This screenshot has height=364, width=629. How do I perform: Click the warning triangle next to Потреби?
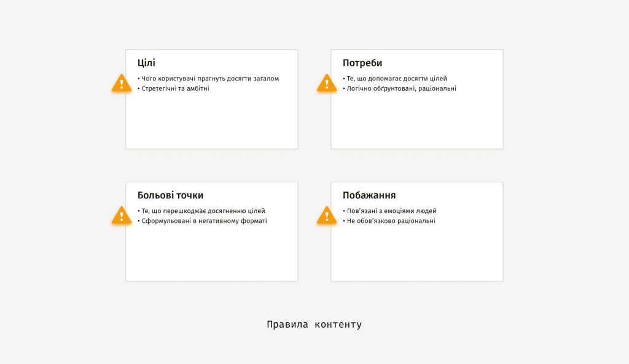[x=327, y=83]
